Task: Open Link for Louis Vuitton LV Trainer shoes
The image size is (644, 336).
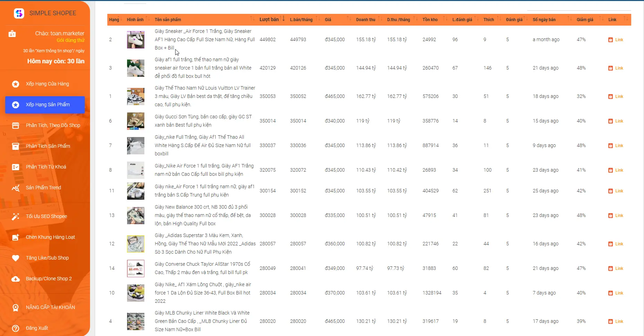Action: click(616, 97)
